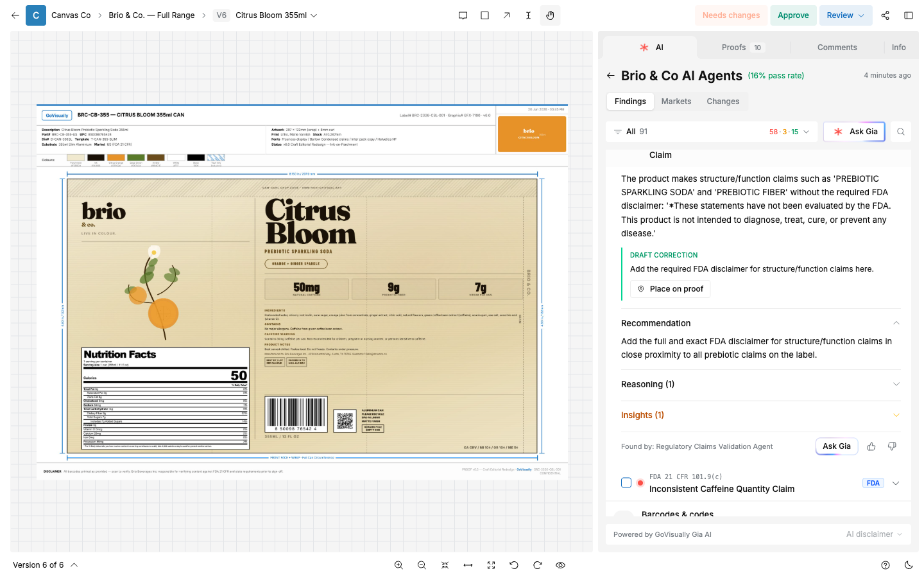Switch to dark mode with moon icon
Screen dimensions: 924x578
[x=909, y=565]
